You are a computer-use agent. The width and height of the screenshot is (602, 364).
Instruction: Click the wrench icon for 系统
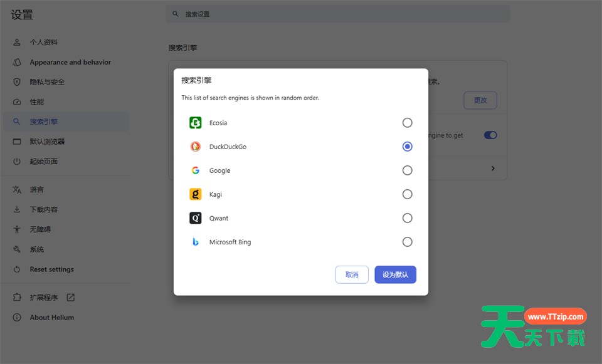click(x=16, y=249)
